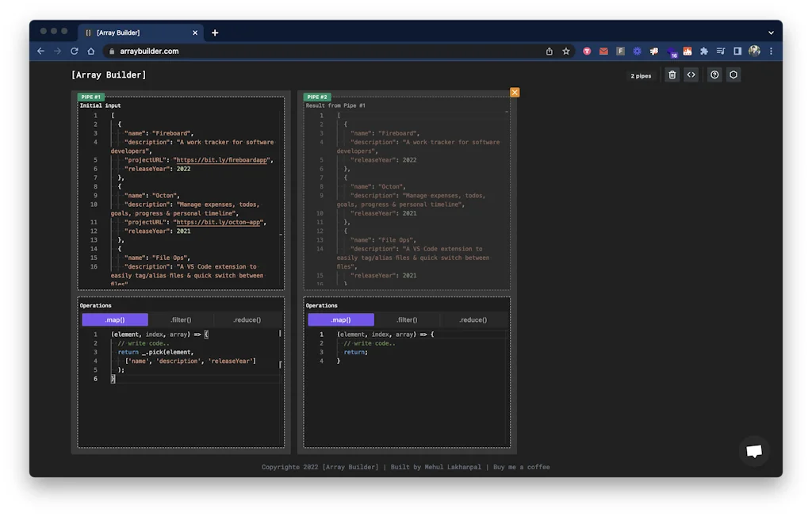This screenshot has width=812, height=516.
Task: Click "name": "File Ops" in Pipe #1 input
Action: pos(158,258)
